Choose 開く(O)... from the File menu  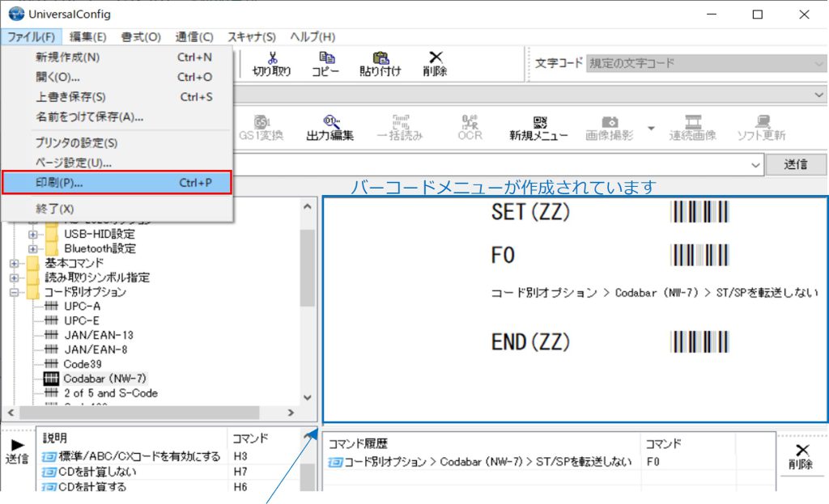point(117,77)
